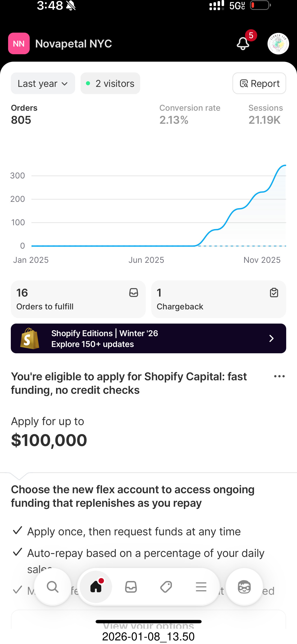Expand the Last year date range dropdown
This screenshot has height=644, width=297.
(43, 83)
